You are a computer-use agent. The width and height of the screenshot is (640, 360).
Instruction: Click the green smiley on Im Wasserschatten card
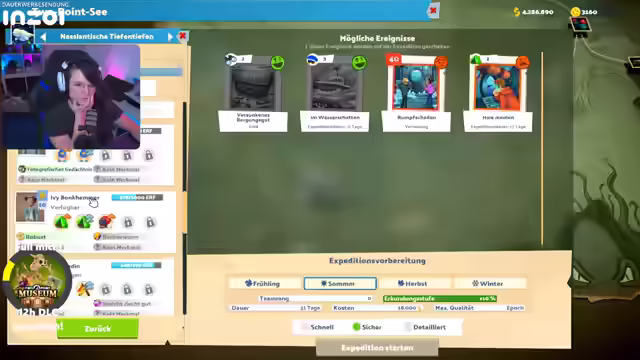pyautogui.click(x=359, y=63)
